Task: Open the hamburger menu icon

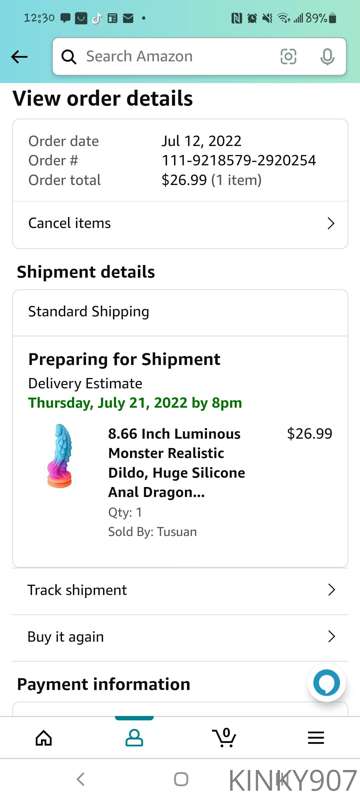Action: tap(316, 738)
